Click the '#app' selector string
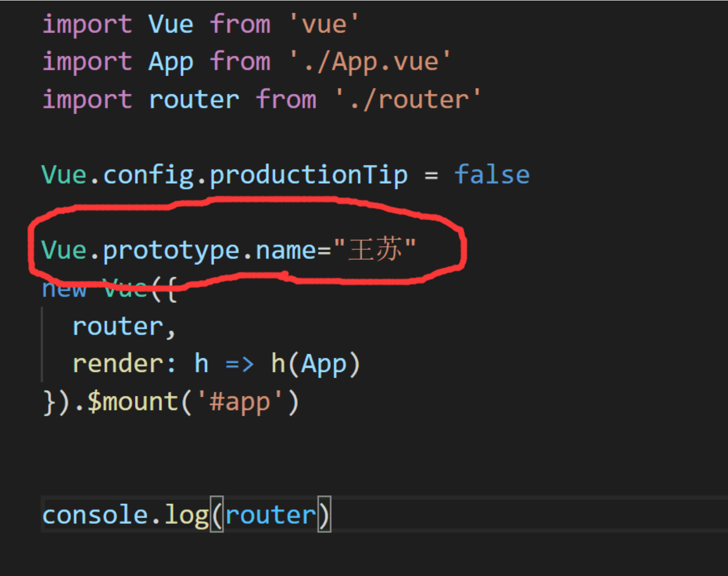 (239, 401)
